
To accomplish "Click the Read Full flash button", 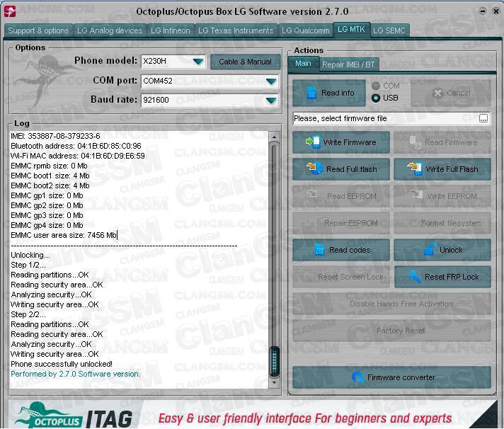I will [341, 169].
